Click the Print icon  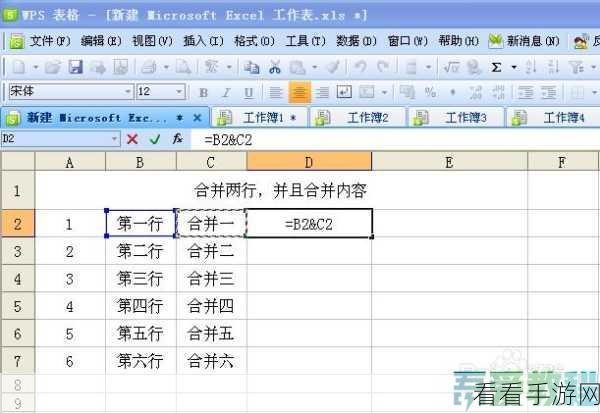coord(148,67)
